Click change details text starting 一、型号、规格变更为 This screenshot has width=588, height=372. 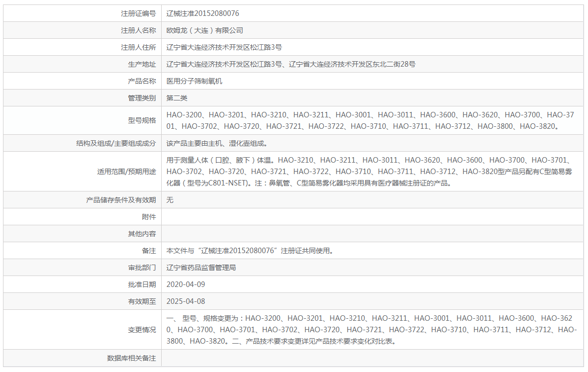371,330
